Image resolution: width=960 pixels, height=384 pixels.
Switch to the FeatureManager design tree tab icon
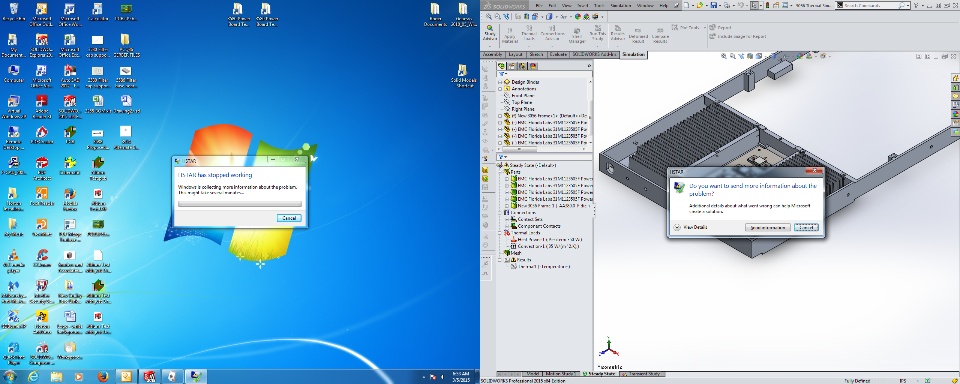501,66
